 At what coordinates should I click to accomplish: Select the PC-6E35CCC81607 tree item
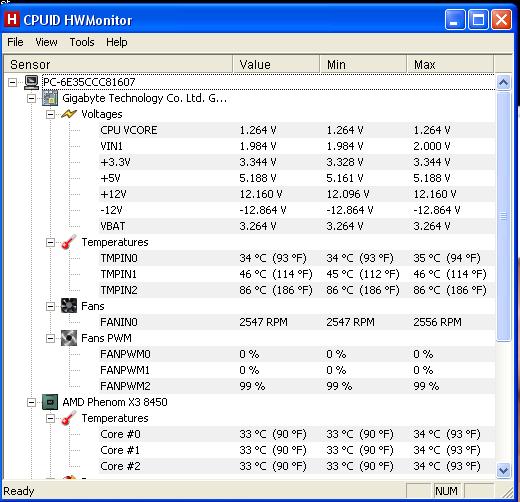pos(89,82)
